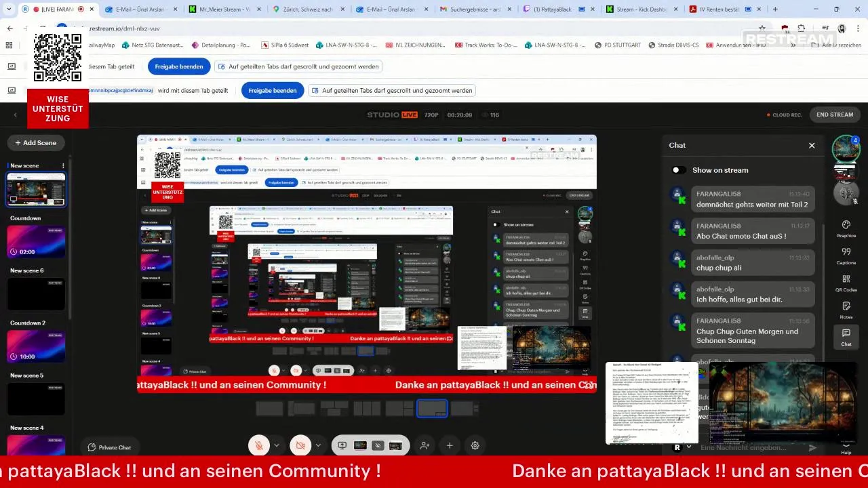Add a source with the plus icon

(450, 445)
